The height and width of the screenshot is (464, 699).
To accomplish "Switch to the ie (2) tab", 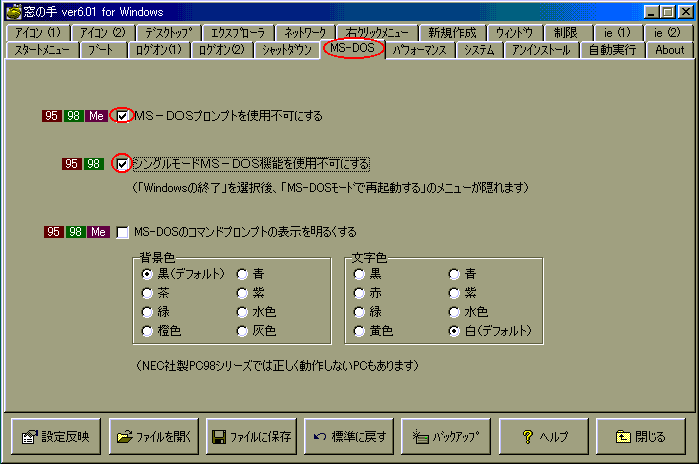I will pyautogui.click(x=668, y=33).
